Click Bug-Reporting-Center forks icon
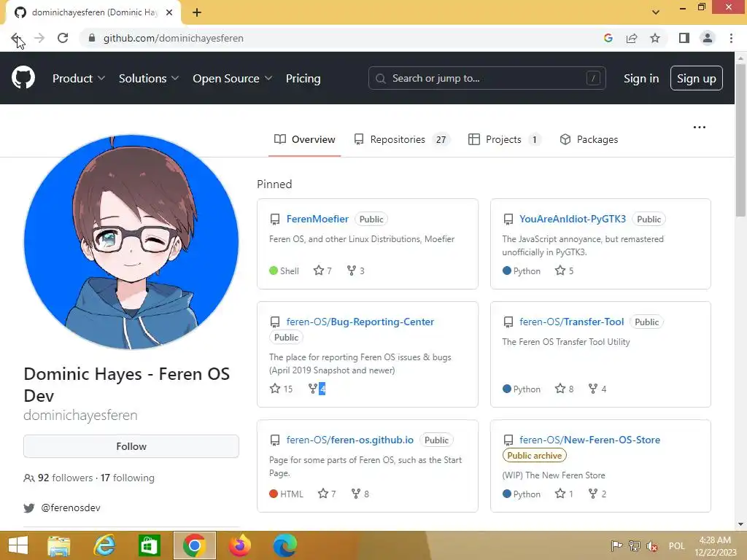Viewport: 747px width, 560px height. click(312, 389)
